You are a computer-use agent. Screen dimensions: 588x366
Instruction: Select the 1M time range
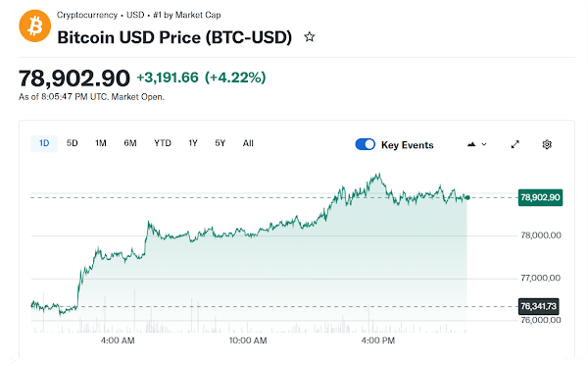tap(101, 143)
